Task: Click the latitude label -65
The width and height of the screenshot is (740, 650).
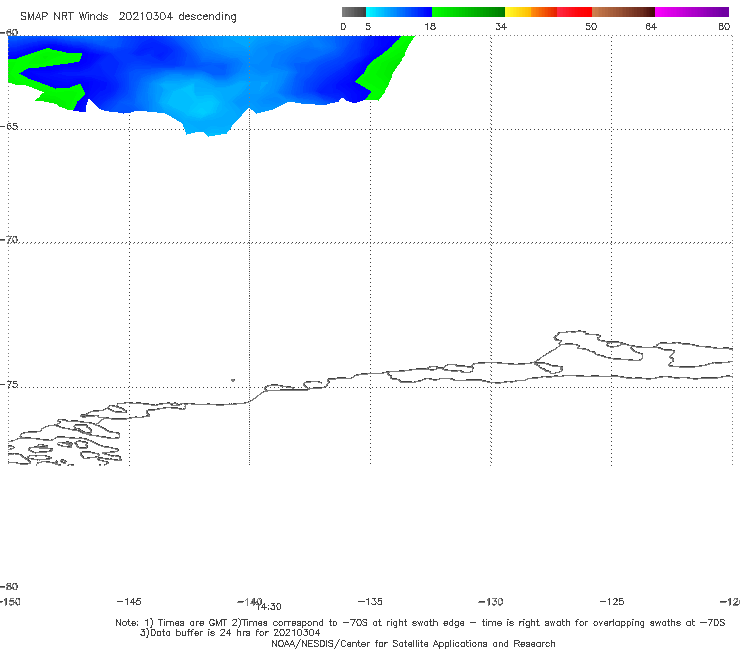Action: tap(9, 127)
